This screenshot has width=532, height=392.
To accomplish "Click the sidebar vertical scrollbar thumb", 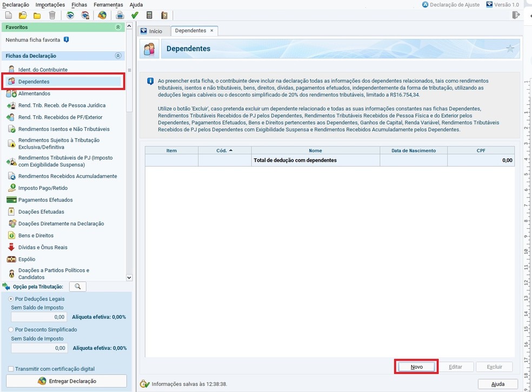I will pos(129,71).
